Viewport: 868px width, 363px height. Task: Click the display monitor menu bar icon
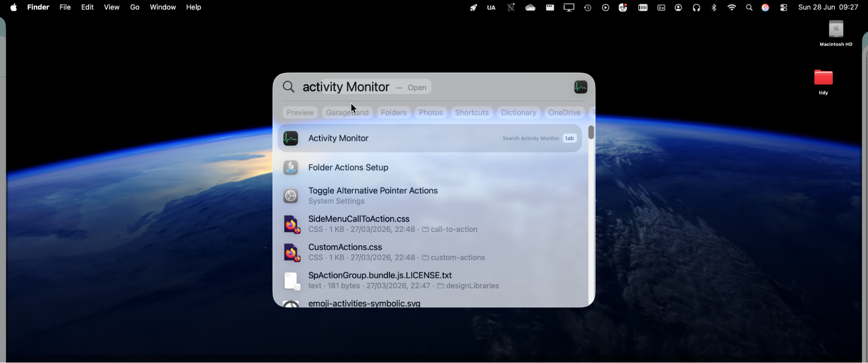(569, 7)
